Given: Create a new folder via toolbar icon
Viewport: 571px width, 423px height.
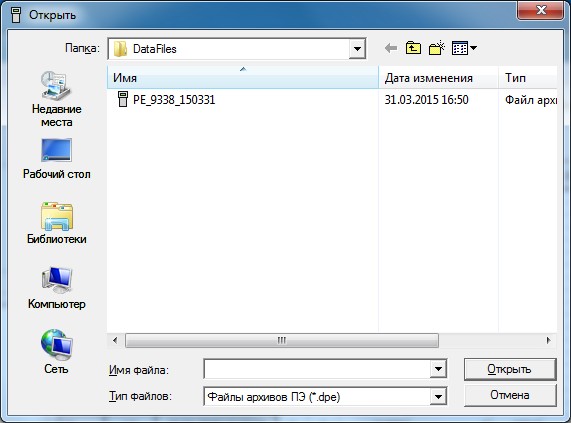Looking at the screenshot, I should coord(437,48).
